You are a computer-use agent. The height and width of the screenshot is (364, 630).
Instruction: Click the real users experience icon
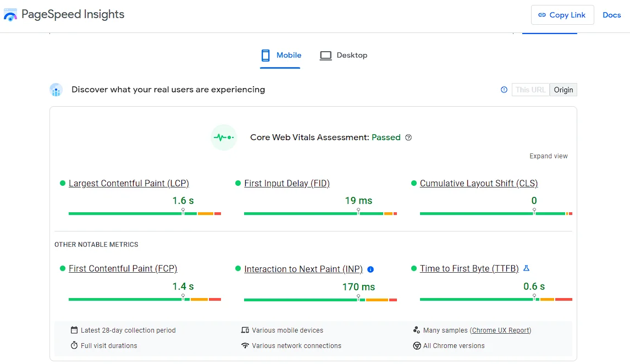coord(56,90)
